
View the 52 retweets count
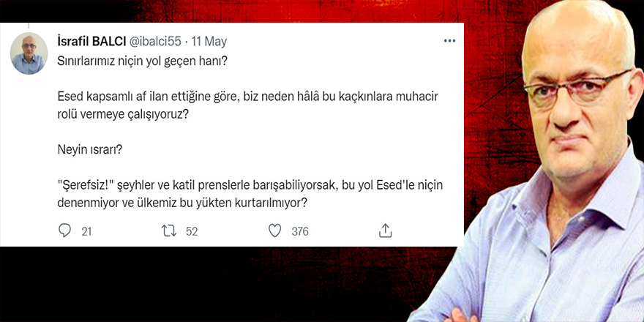(x=192, y=232)
